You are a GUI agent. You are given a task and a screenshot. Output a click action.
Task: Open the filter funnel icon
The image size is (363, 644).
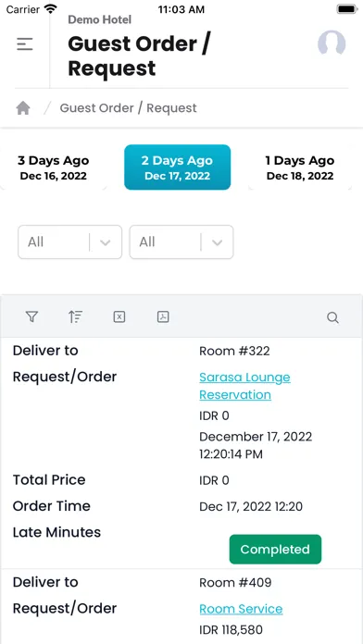coord(31,316)
